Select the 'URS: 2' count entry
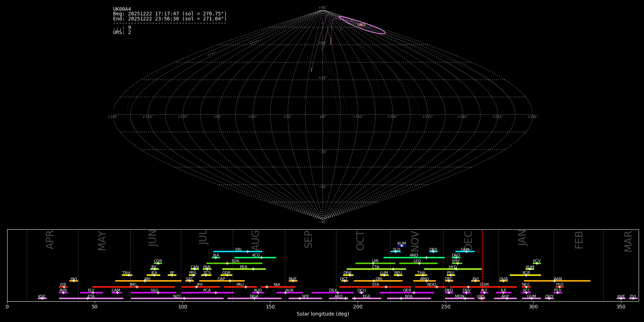This screenshot has height=322, width=644. [122, 32]
